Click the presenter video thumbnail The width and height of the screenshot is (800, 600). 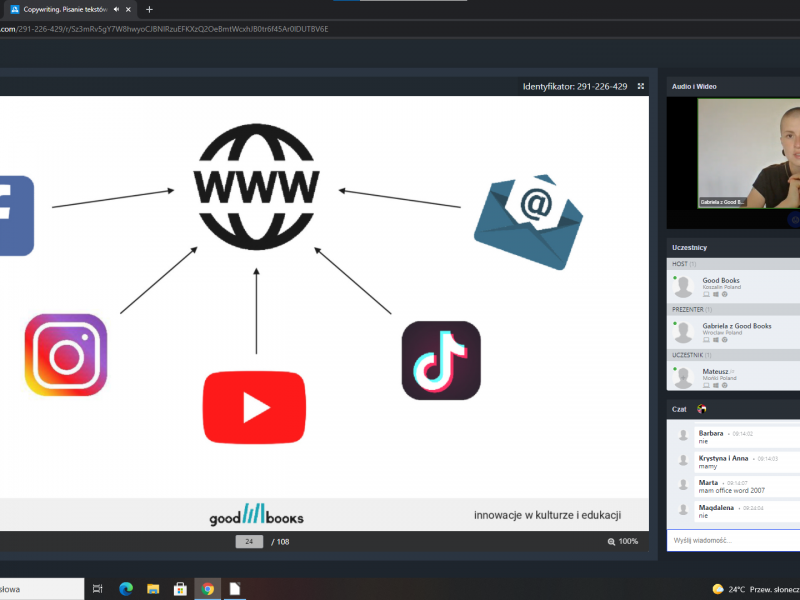pos(748,153)
